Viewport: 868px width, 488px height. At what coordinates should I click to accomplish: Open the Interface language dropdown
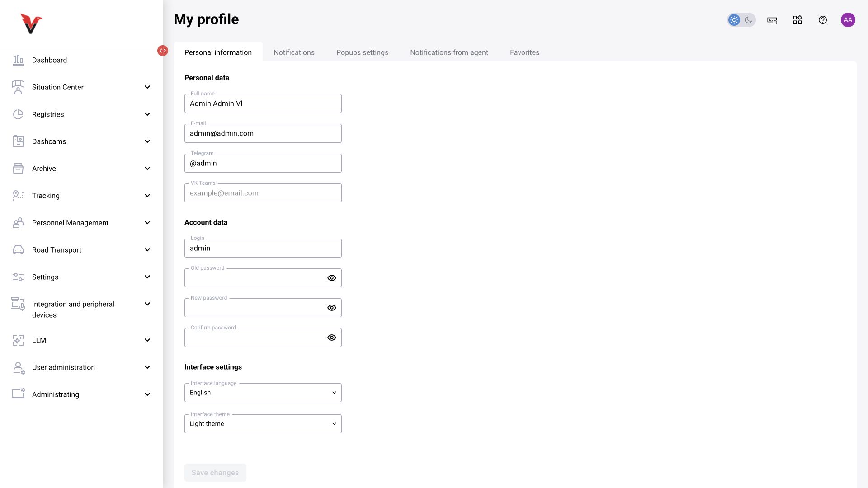click(263, 393)
